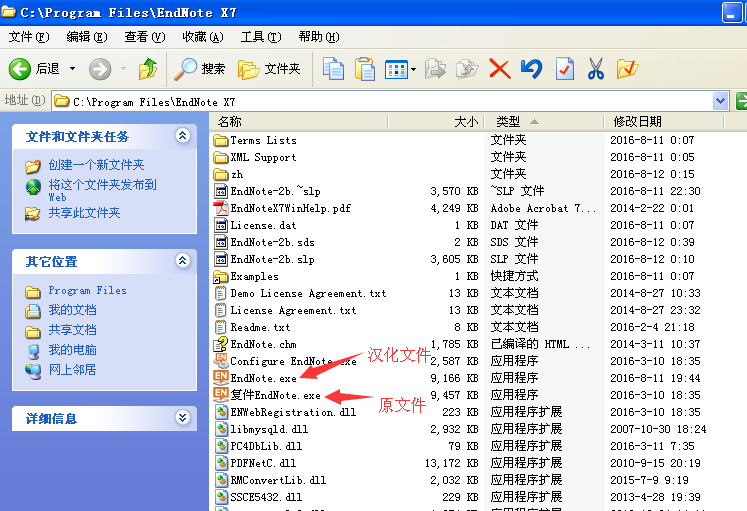This screenshot has height=511, width=747.
Task: Select the License.dat file icon
Action: 221,225
